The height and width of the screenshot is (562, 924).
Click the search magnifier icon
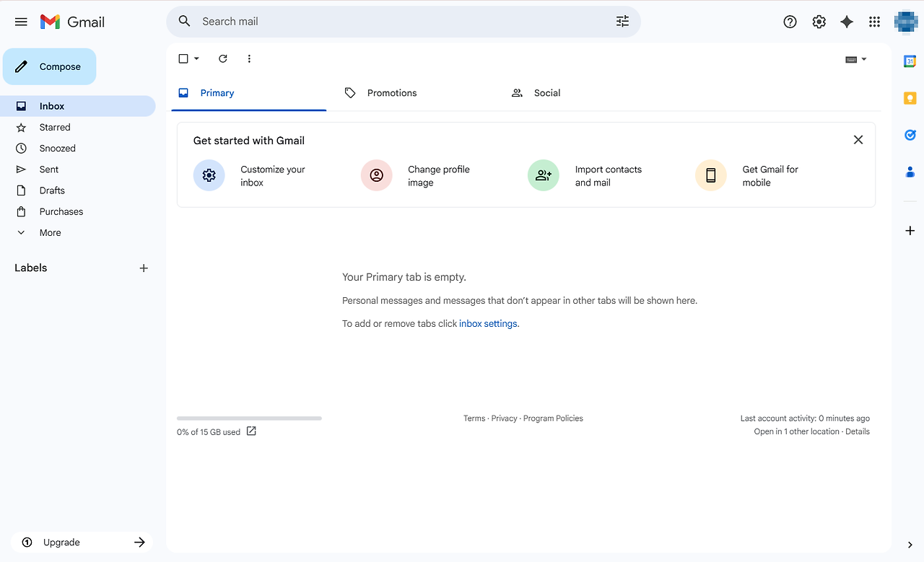click(185, 22)
